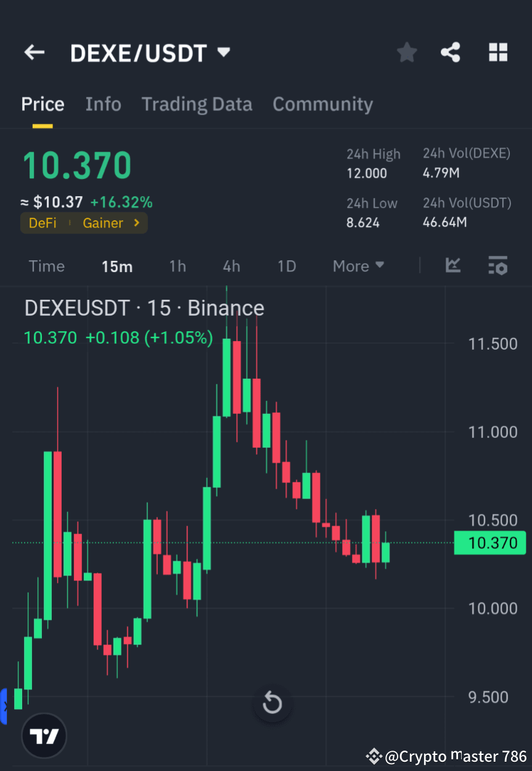Expand the Gainer tag chevron
This screenshot has width=532, height=771.
(x=136, y=223)
